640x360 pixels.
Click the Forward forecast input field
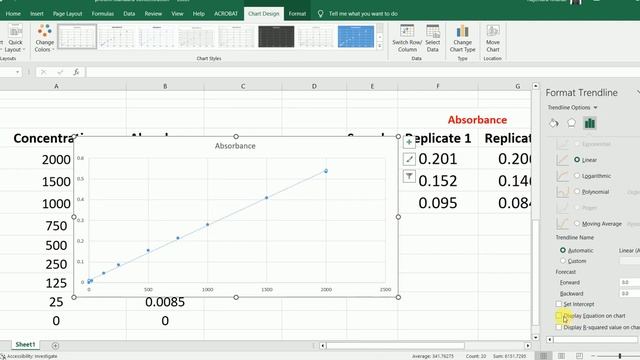pos(629,282)
